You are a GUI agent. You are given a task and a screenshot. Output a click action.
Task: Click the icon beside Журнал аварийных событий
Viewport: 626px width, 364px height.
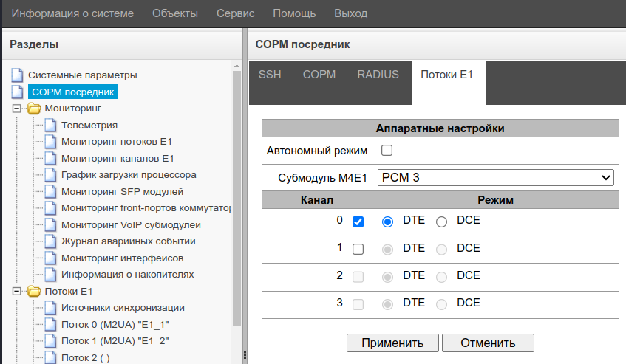pos(50,241)
